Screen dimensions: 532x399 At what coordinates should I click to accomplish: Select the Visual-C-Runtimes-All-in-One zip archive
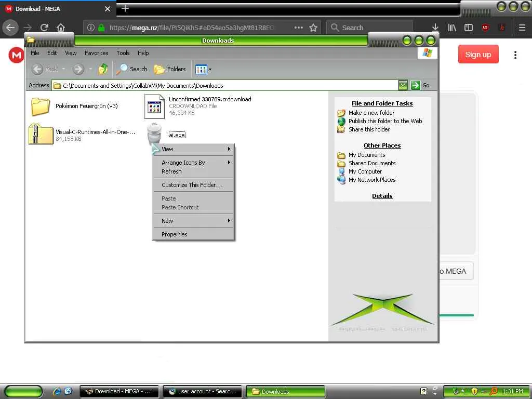82,134
